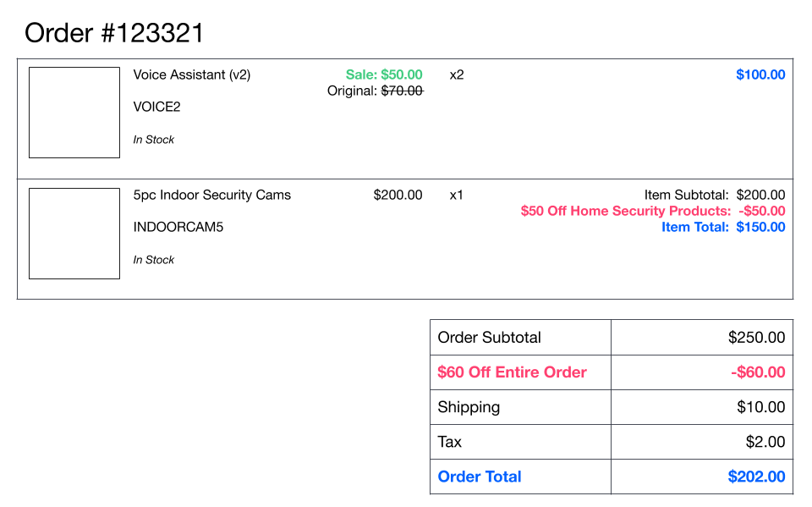Click the $50 Off Home Security Products discount

coord(652,211)
